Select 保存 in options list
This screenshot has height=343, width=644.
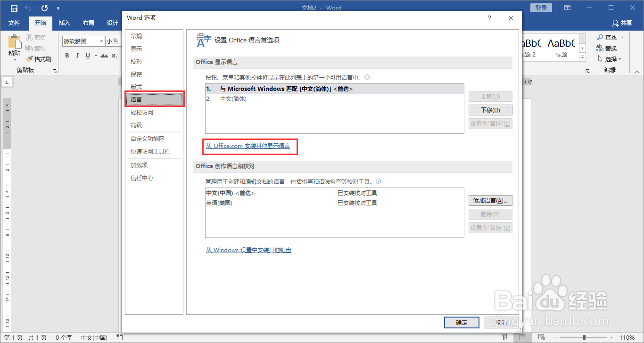(154, 74)
